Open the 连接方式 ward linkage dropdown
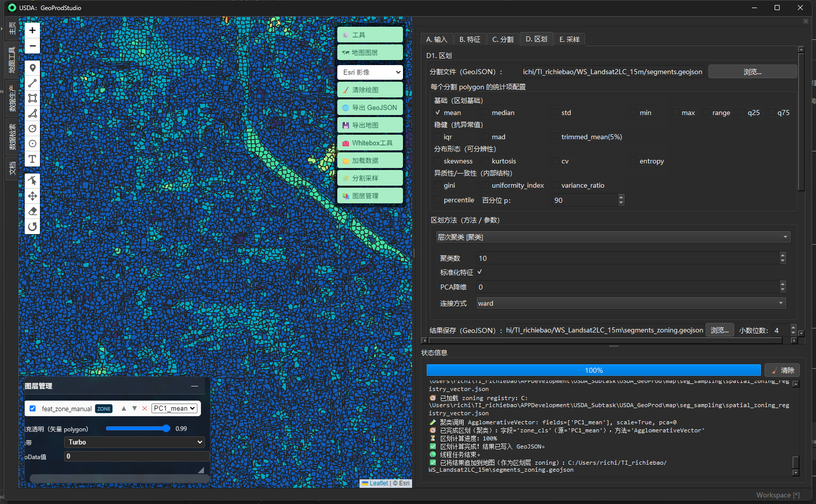Image resolution: width=816 pixels, height=504 pixels. 630,303
